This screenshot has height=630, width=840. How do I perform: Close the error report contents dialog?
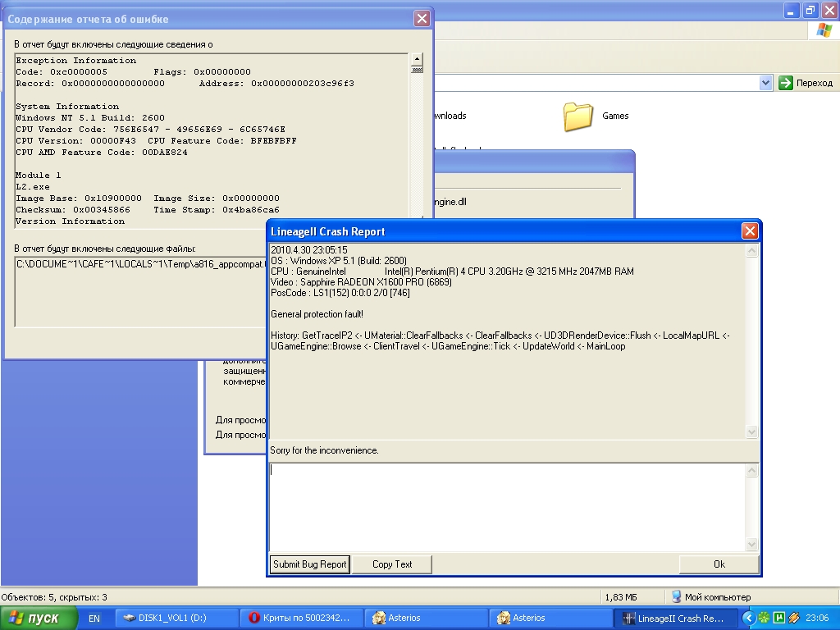pos(422,19)
